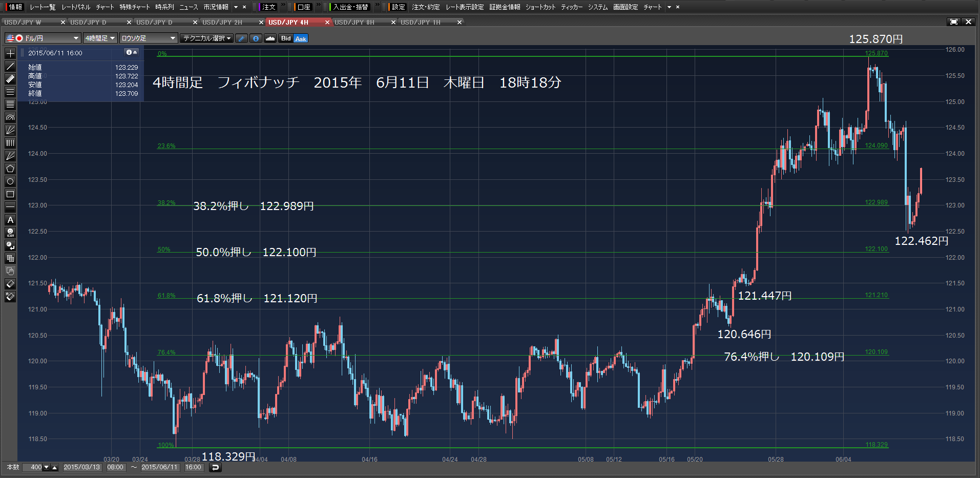Click the start time field 08:00
The width and height of the screenshot is (980, 478).
pos(115,467)
